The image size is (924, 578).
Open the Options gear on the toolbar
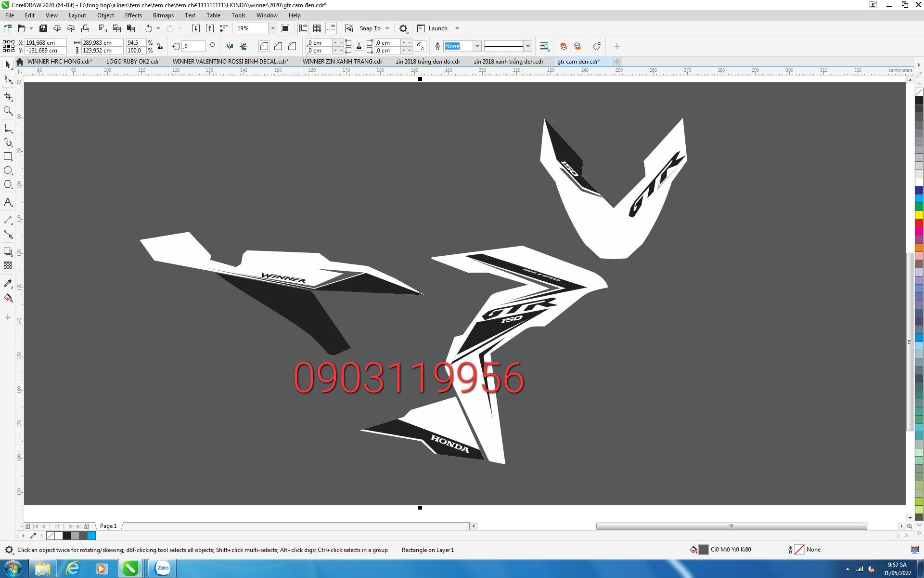(403, 28)
